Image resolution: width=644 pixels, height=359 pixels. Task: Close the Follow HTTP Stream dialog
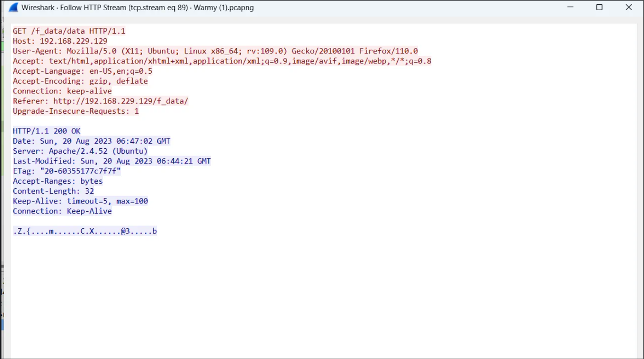[629, 7]
